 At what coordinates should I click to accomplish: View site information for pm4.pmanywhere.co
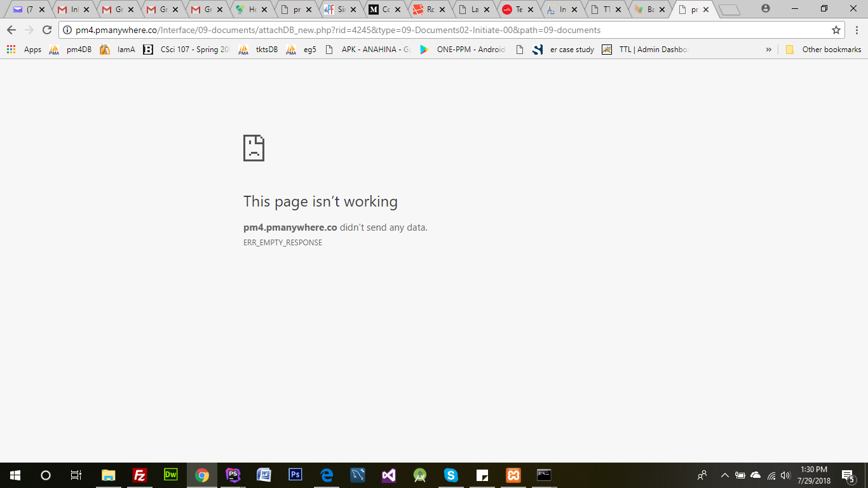click(67, 30)
